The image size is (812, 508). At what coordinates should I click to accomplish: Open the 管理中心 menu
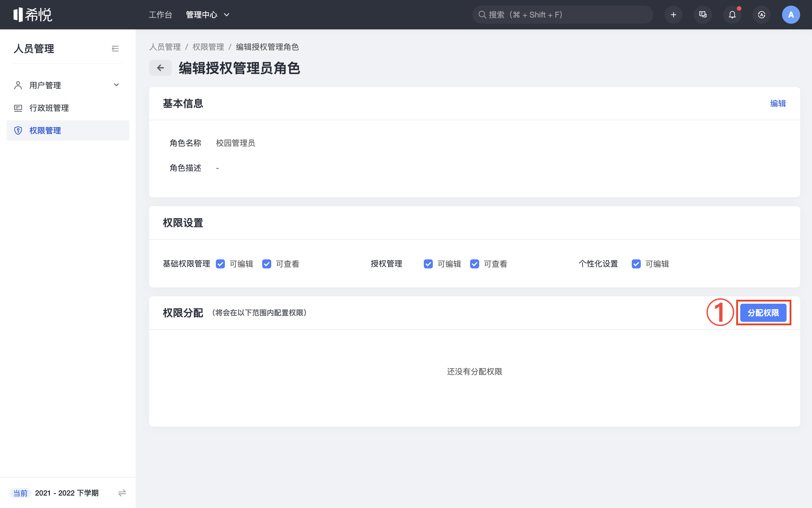tap(201, 14)
